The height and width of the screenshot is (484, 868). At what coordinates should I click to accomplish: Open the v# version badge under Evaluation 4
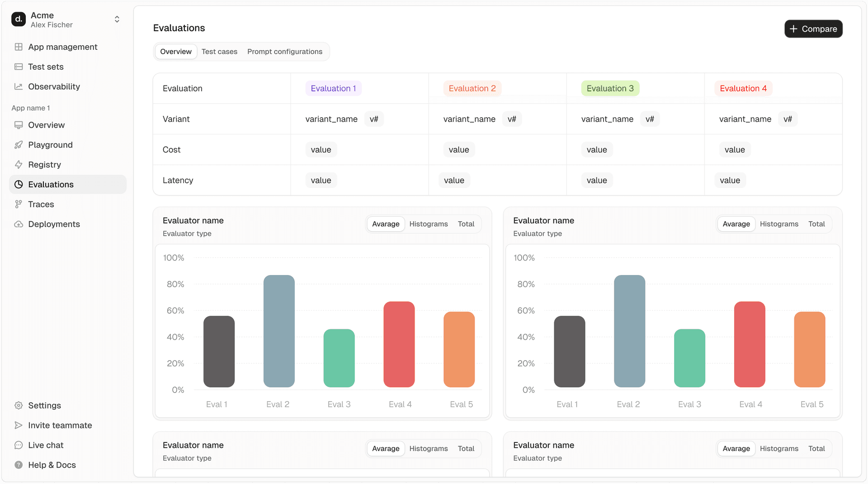(788, 119)
